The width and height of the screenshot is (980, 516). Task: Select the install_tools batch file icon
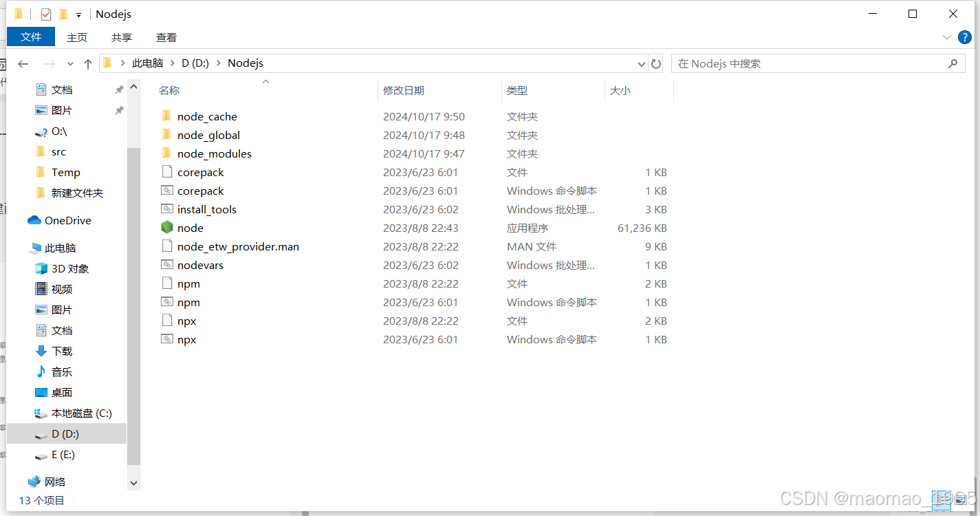(x=166, y=209)
